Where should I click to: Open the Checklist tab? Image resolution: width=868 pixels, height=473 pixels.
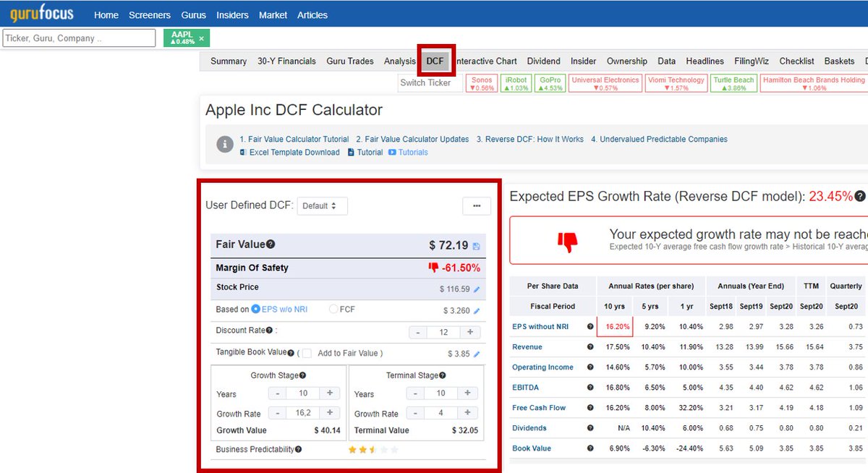(x=796, y=61)
